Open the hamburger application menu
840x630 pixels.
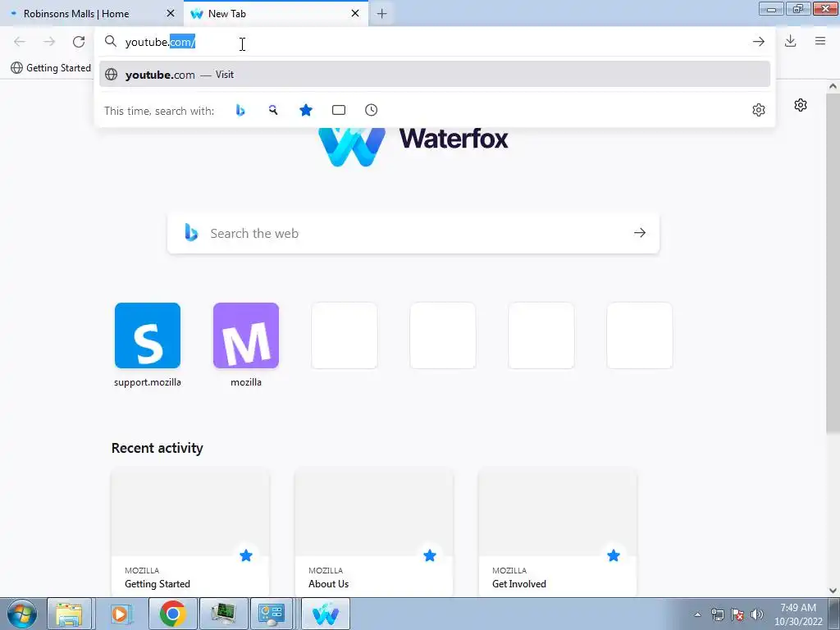pos(820,41)
